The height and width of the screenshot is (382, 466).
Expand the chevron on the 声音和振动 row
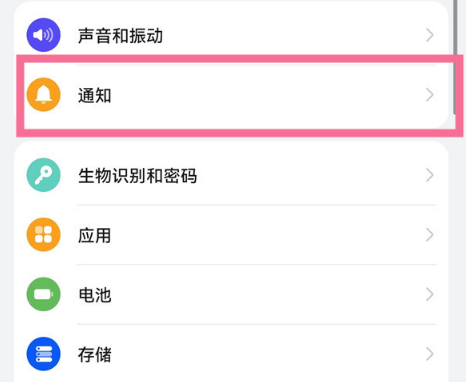tap(430, 35)
